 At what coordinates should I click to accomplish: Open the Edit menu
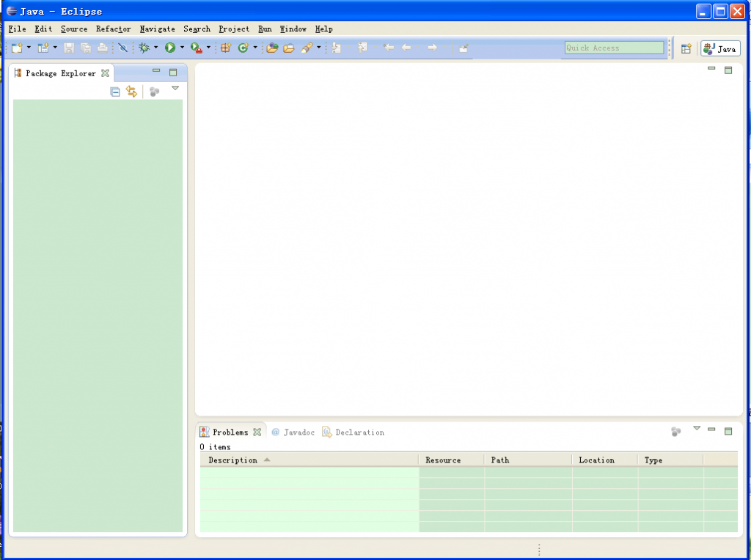43,29
